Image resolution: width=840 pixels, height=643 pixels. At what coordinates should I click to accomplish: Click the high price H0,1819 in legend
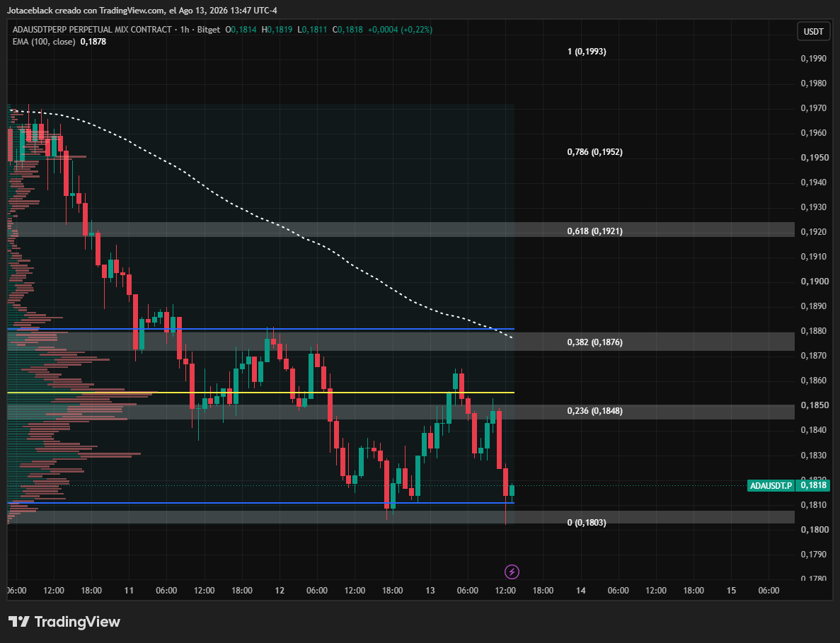point(277,30)
